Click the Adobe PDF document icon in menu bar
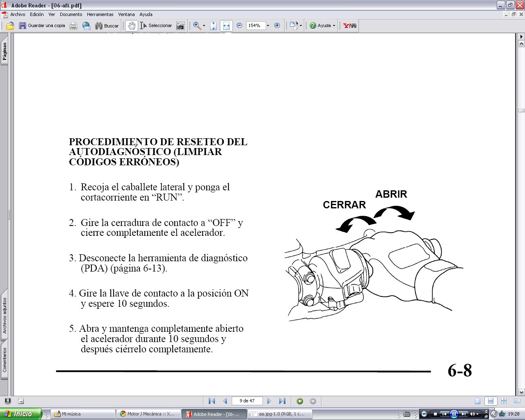Viewport: 525px width, 420px height. click(x=5, y=14)
